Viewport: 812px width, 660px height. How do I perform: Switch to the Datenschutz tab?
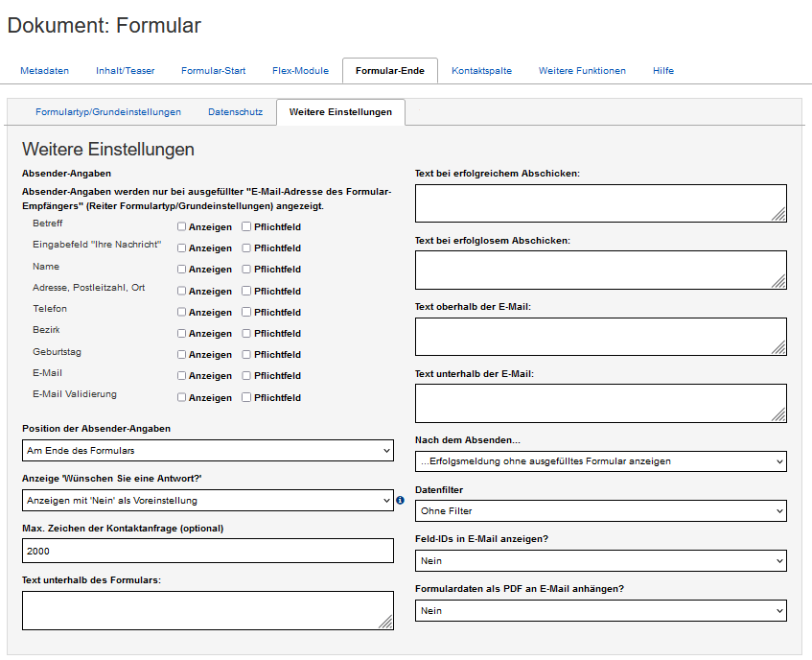pyautogui.click(x=236, y=112)
